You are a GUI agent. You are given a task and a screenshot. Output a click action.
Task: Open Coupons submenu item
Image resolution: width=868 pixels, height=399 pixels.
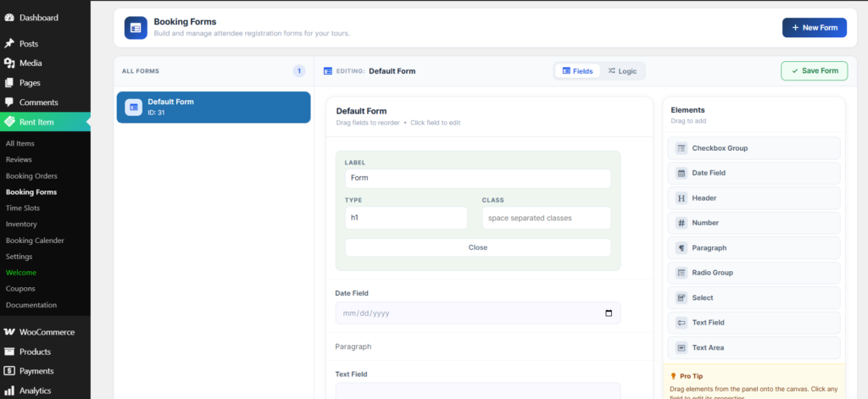tap(20, 289)
